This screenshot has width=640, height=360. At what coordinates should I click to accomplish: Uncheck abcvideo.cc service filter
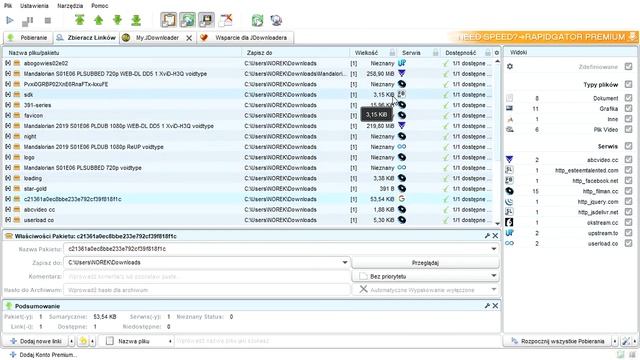point(628,160)
